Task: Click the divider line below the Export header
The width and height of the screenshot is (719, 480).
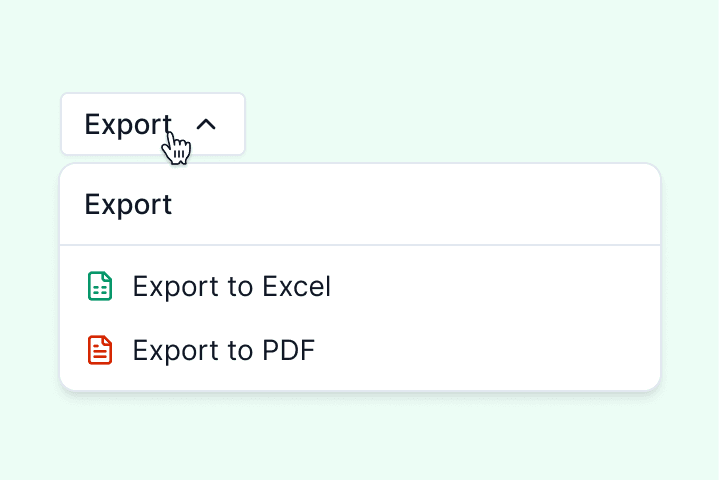Action: tap(360, 244)
